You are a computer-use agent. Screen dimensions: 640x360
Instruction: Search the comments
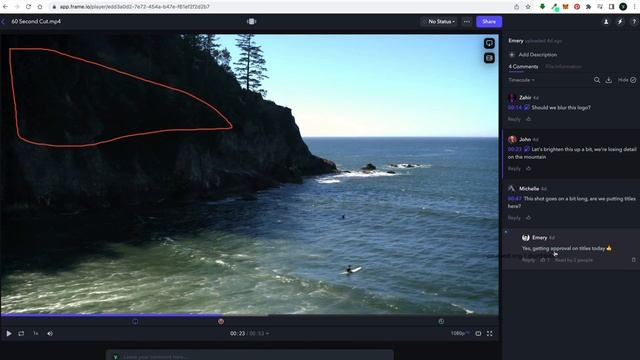pos(597,80)
